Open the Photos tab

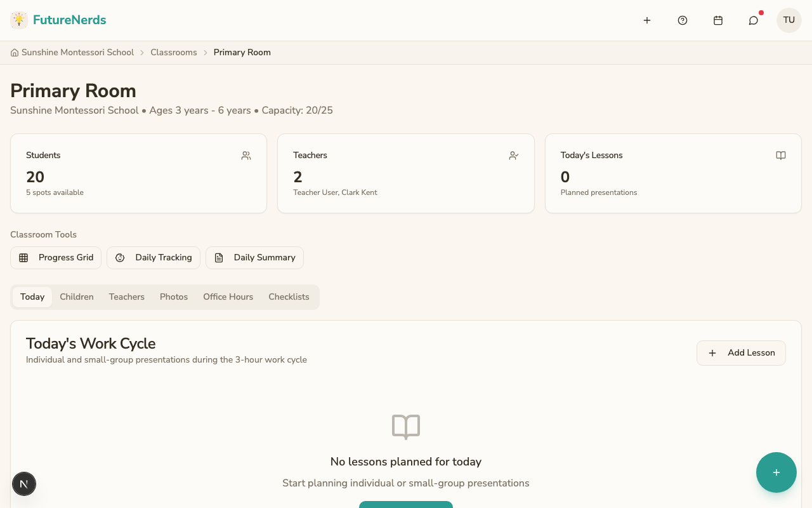point(174,297)
